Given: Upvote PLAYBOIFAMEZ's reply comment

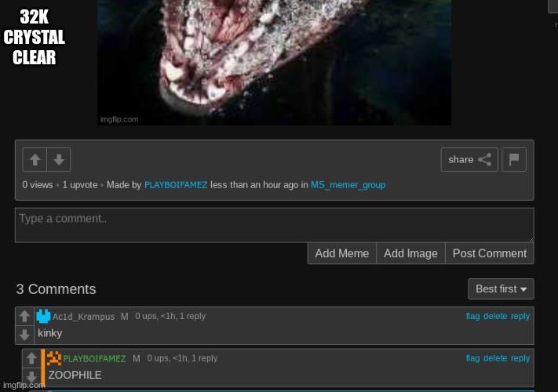Looking at the screenshot, I should pyautogui.click(x=31, y=358).
